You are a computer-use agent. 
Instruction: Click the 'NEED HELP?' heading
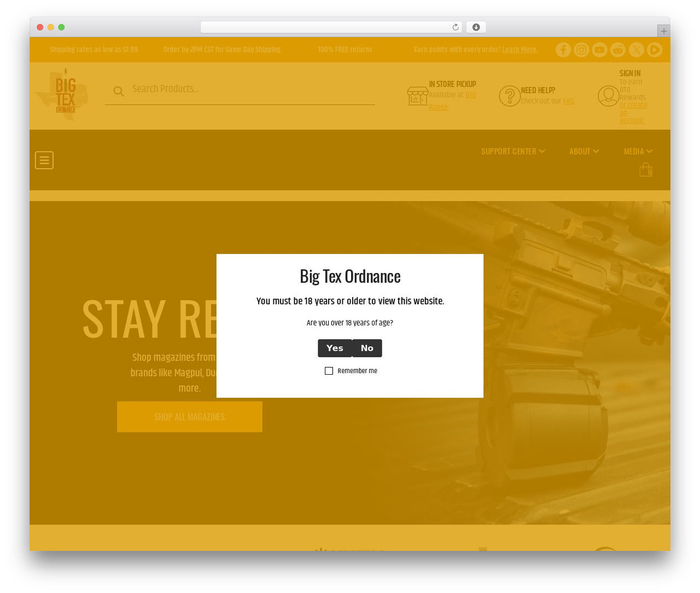pyautogui.click(x=538, y=90)
